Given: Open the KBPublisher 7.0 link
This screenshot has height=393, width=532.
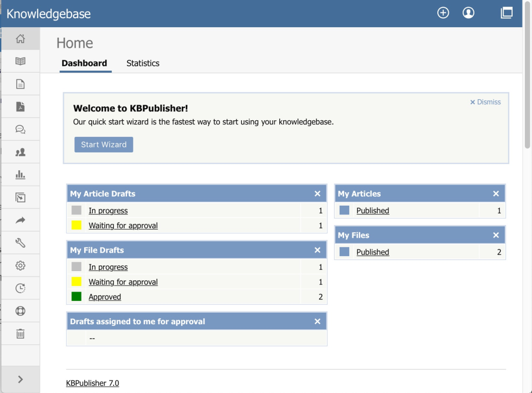Looking at the screenshot, I should pyautogui.click(x=93, y=383).
